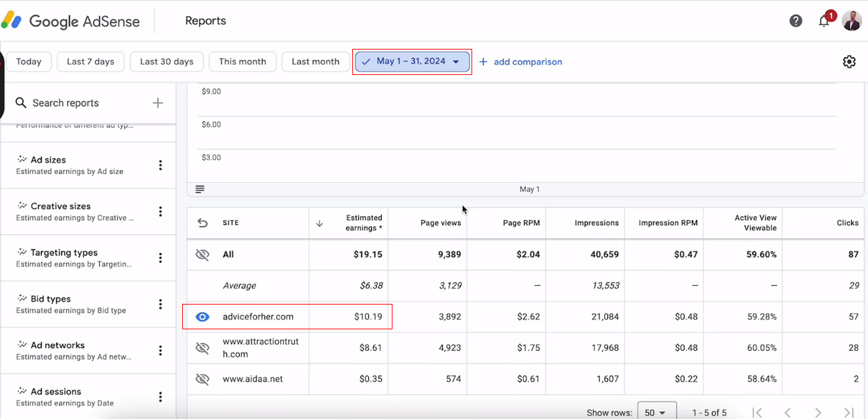Click the add comparison link
Viewport: 868px width, 419px height.
coord(520,62)
